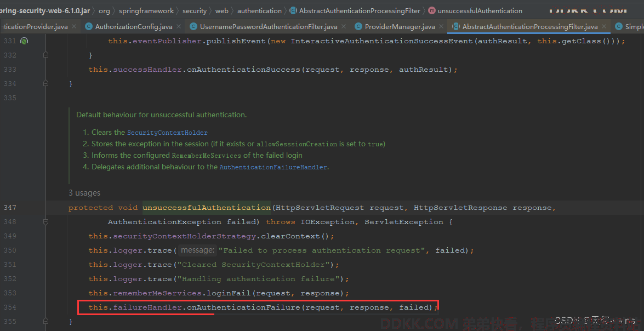The height and width of the screenshot is (331, 644).
Task: Click line number 354 in the gutter
Action: click(9, 307)
